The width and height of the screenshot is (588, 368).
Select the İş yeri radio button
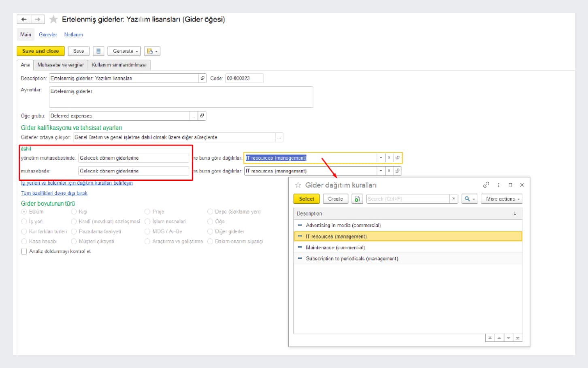[x=24, y=222]
